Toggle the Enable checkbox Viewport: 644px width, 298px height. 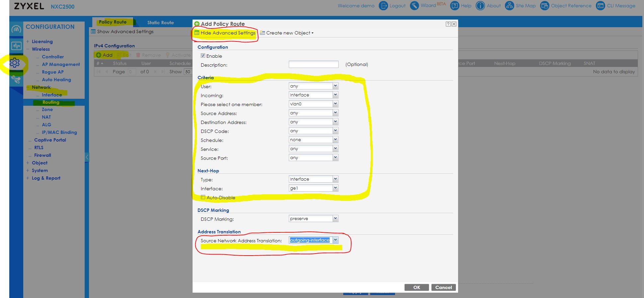[x=203, y=56]
